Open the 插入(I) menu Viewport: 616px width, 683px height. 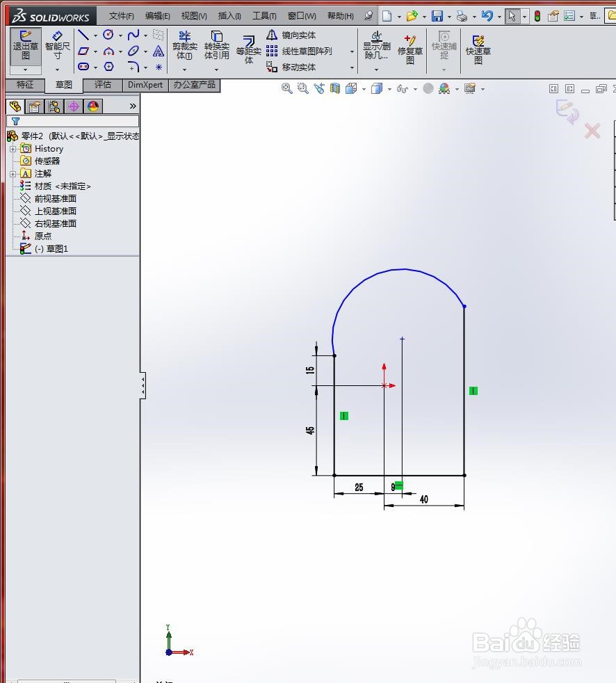(x=229, y=15)
